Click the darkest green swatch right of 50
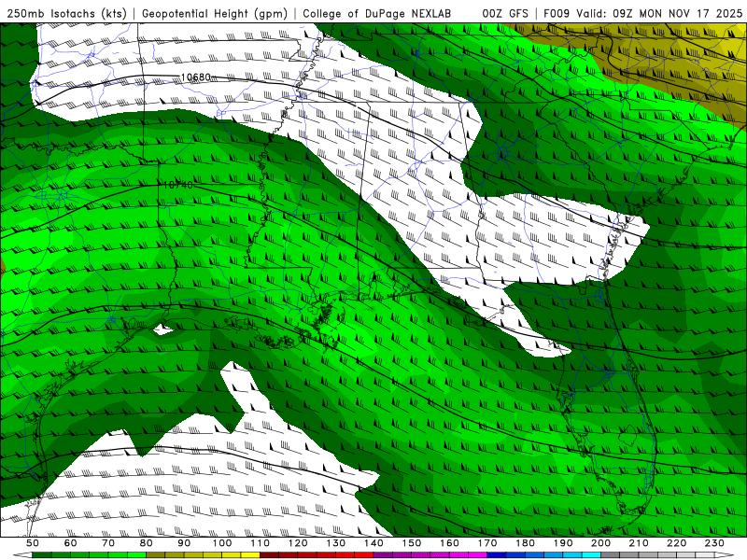Screen dimensions: 747x560 pos(42,555)
